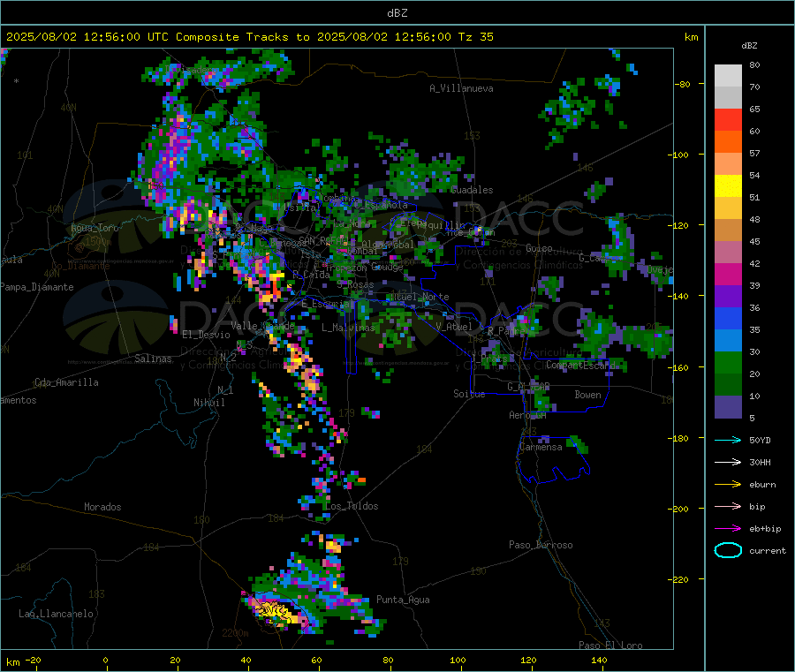Click the 'A_Villanueva' map label
Image resolution: width=795 pixels, height=672 pixels.
(x=461, y=88)
